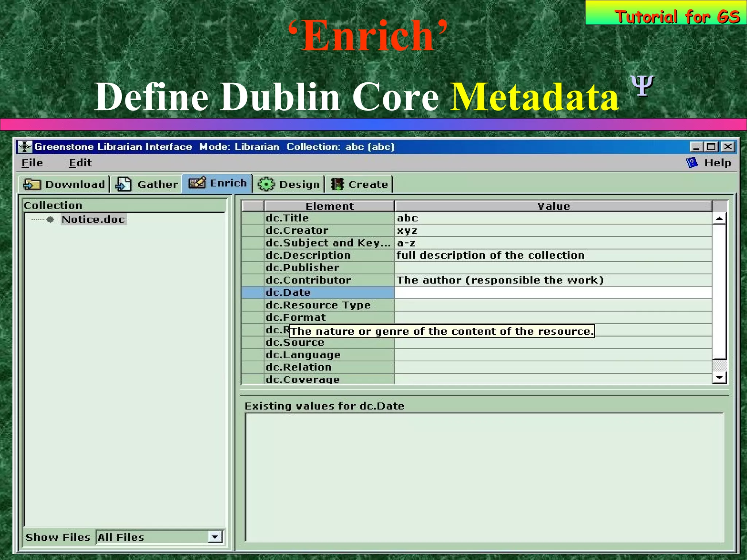Click the Download tab folder icon

click(32, 184)
